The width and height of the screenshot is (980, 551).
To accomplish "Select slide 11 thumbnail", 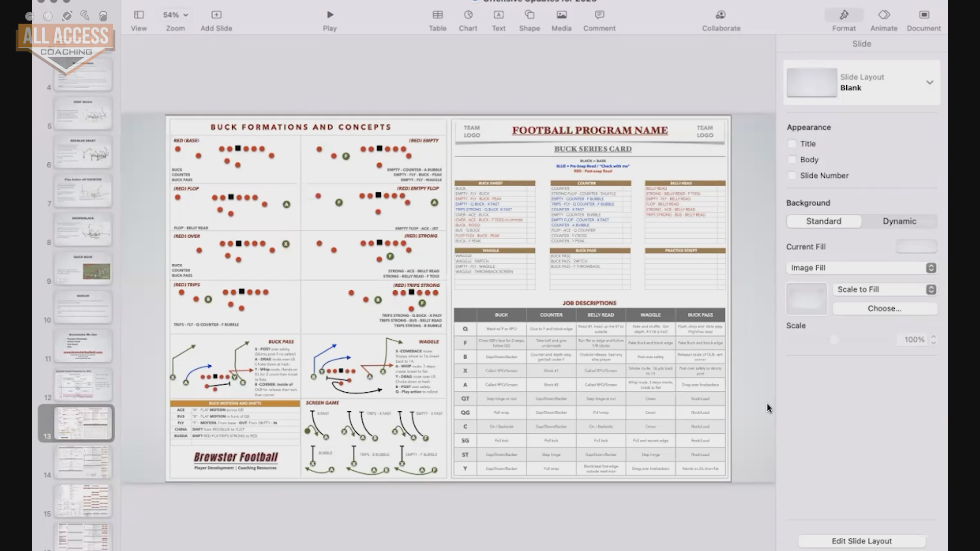I will point(83,346).
